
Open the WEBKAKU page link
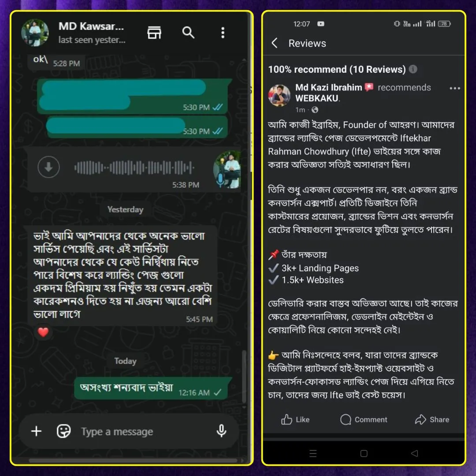pos(317,98)
